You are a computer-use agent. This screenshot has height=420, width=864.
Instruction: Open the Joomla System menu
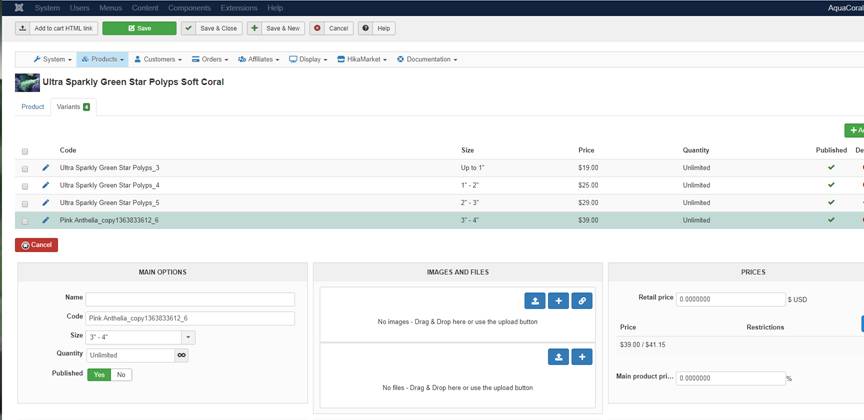47,8
